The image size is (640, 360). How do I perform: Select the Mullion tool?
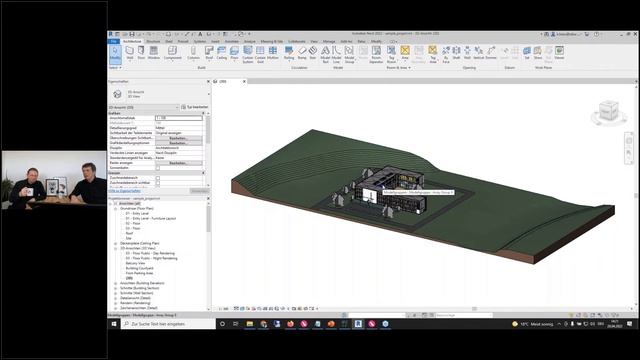273,53
